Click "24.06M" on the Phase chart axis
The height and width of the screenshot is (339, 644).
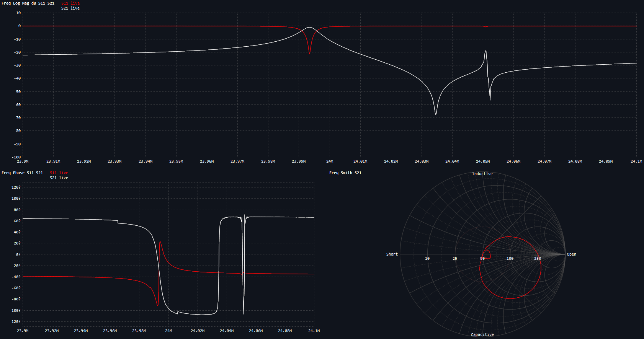click(x=256, y=331)
